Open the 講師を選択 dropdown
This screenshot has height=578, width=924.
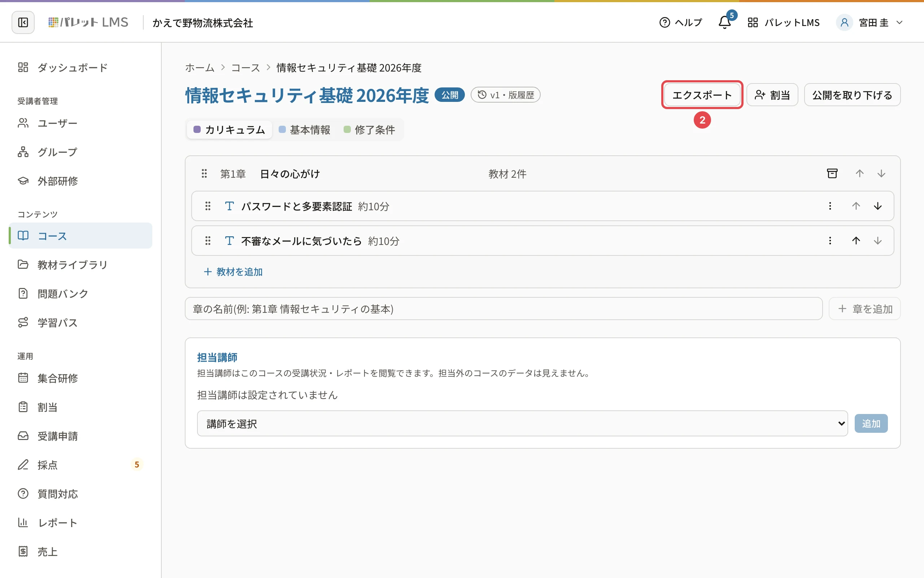[522, 423]
